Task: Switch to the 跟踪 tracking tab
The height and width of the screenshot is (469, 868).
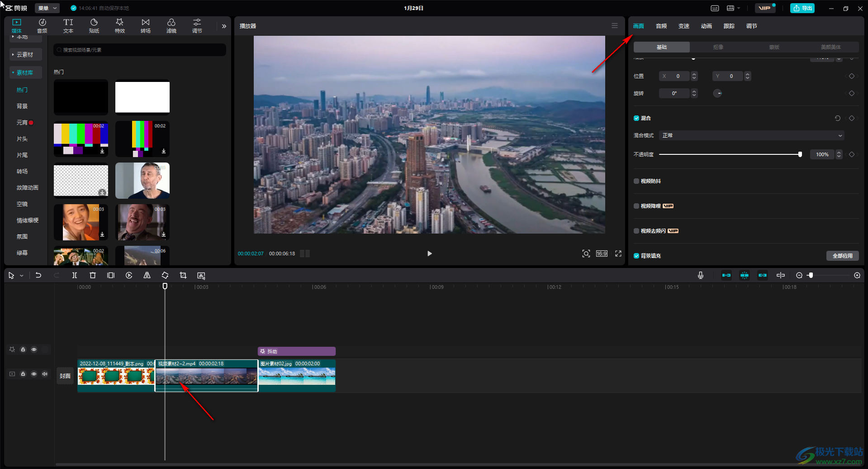Action: click(729, 26)
